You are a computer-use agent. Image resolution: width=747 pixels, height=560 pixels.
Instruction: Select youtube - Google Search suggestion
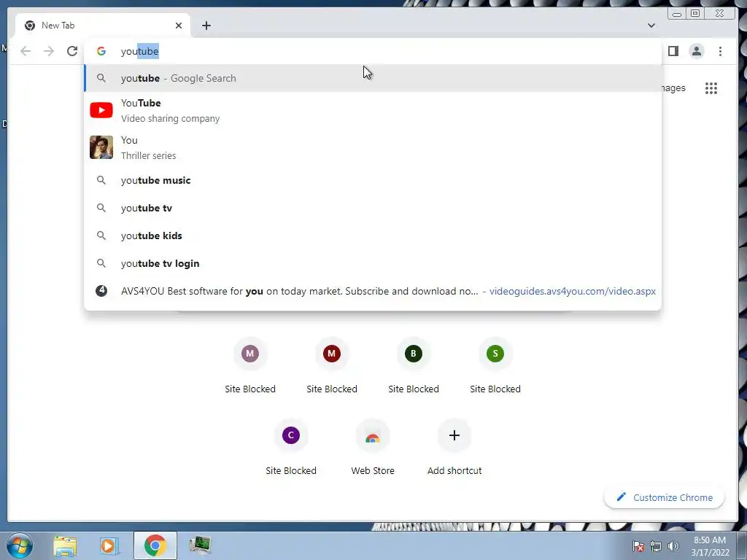click(373, 78)
